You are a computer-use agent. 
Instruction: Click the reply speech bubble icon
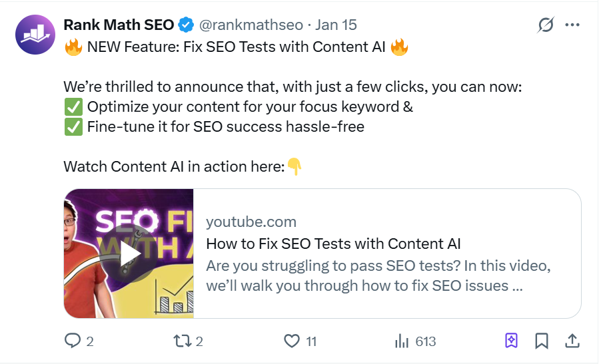pos(72,341)
